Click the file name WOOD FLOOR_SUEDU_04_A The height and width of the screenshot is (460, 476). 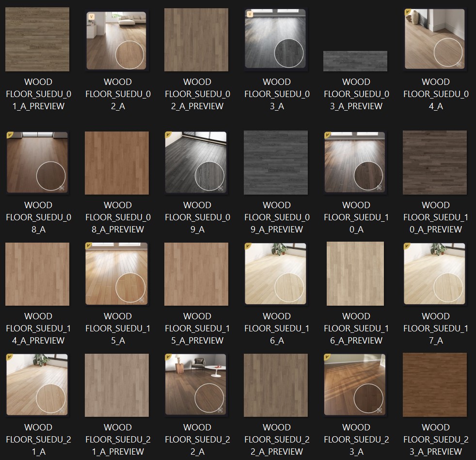(x=436, y=94)
